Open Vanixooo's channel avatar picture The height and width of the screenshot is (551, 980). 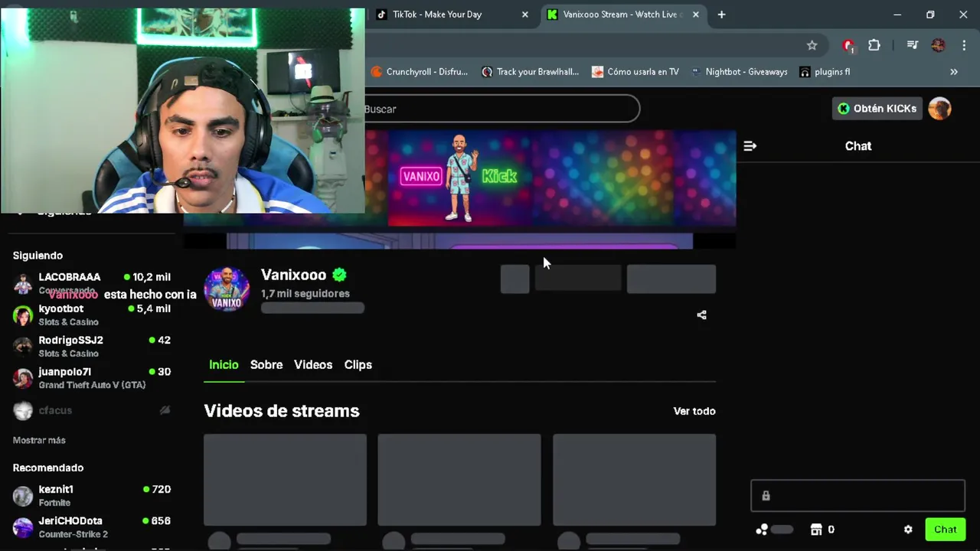(x=227, y=289)
